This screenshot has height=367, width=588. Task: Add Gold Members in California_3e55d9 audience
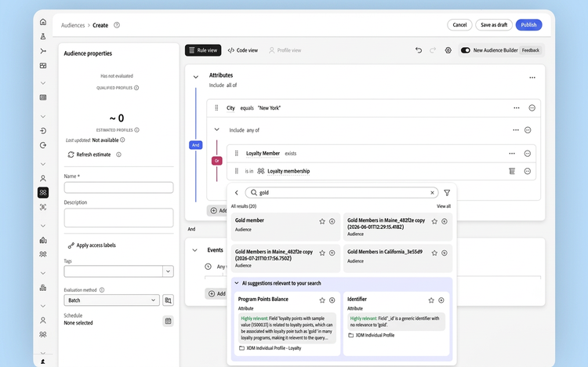445,253
